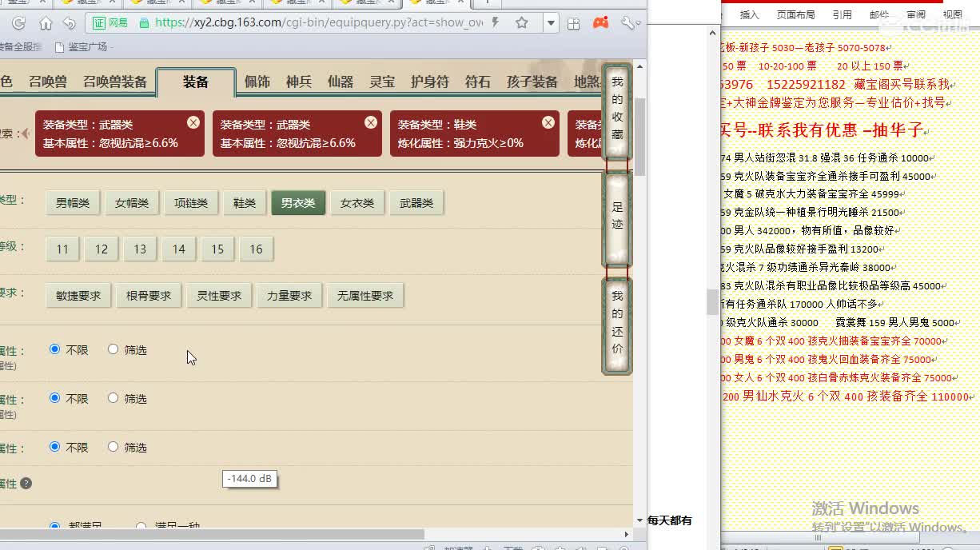The image size is (980, 550).
Task: Choose equipment level 16
Action: point(257,249)
